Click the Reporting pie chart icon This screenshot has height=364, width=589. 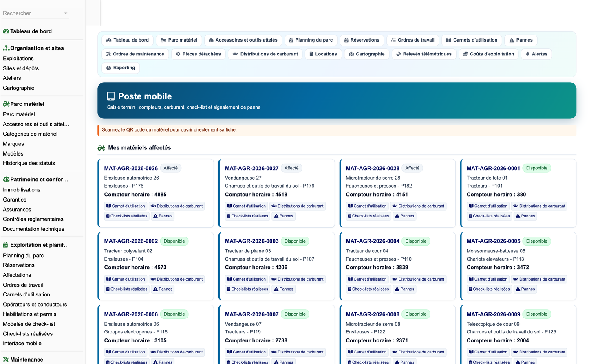(109, 68)
